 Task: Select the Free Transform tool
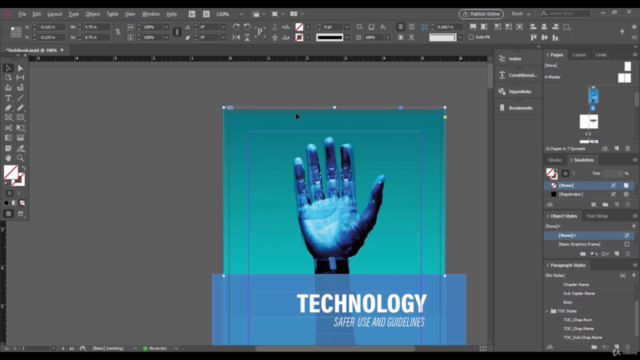[x=20, y=128]
